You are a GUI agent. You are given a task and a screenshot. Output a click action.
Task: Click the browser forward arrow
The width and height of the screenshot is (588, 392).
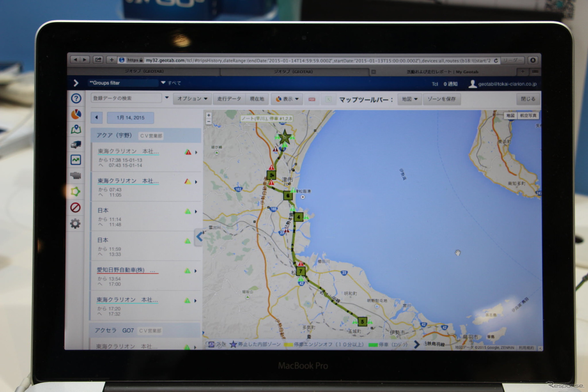tap(85, 60)
